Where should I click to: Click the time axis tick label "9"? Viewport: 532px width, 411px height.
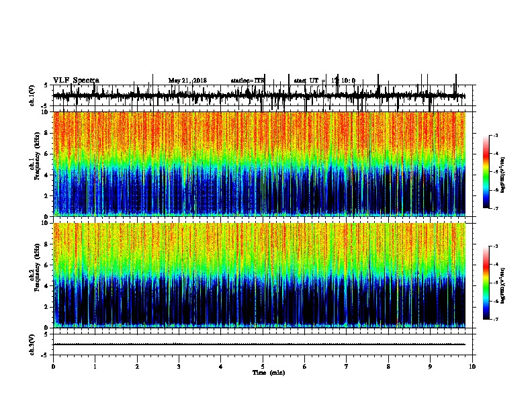tap(430, 367)
